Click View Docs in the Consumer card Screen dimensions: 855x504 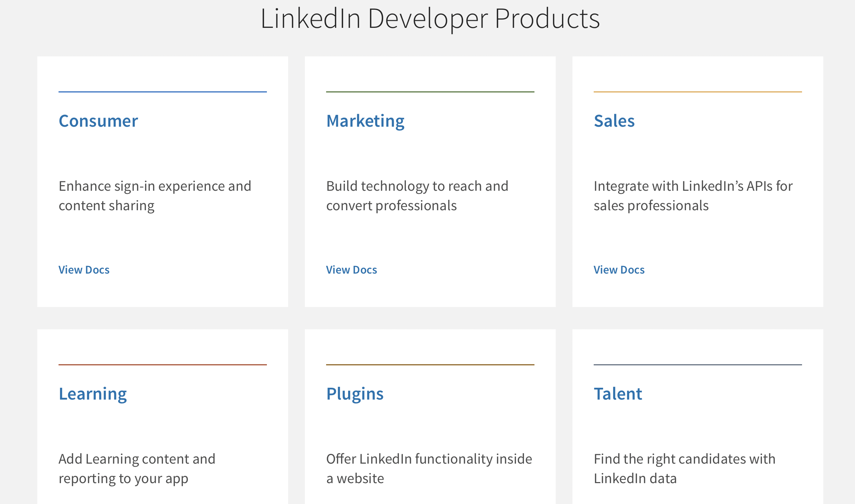point(84,270)
